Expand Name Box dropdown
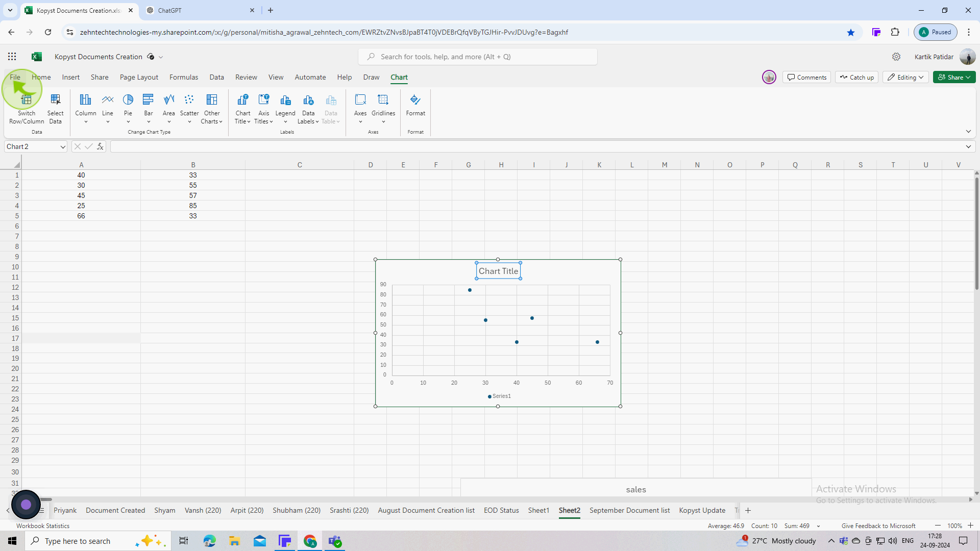This screenshot has height=551, width=980. 63,147
